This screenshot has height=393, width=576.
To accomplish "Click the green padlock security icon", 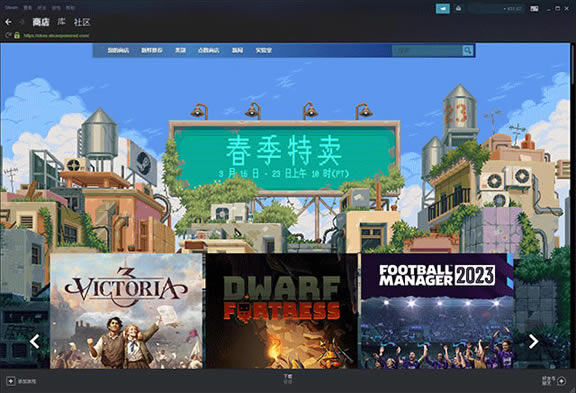I will 17,35.
